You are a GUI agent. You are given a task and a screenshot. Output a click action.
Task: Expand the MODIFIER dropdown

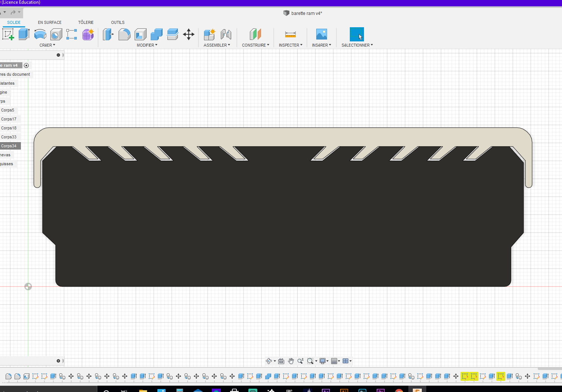147,45
